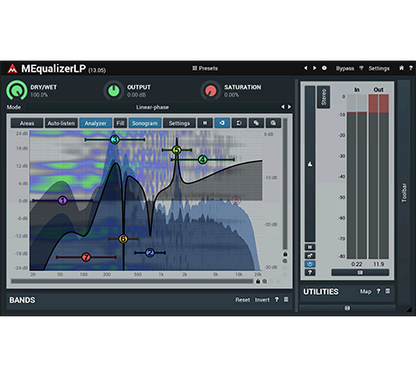
Task: Click the MeldaProduction logo icon
Action: click(x=12, y=68)
